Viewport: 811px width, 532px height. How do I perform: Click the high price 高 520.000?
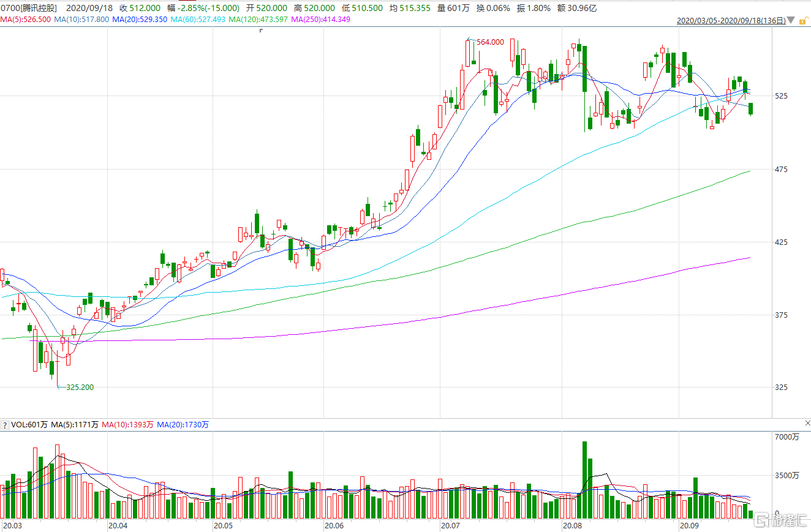point(314,8)
